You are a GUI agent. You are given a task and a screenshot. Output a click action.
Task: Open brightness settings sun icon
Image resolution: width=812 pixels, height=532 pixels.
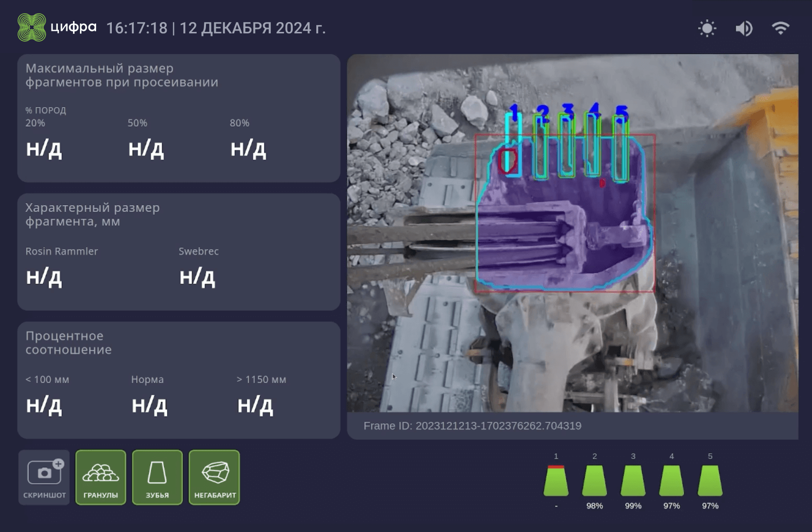[707, 28]
